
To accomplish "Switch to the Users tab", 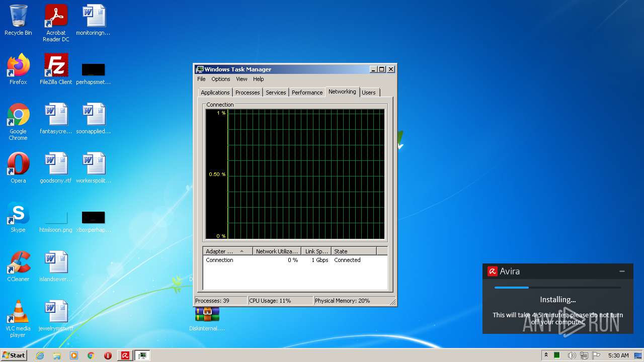I will click(x=369, y=93).
